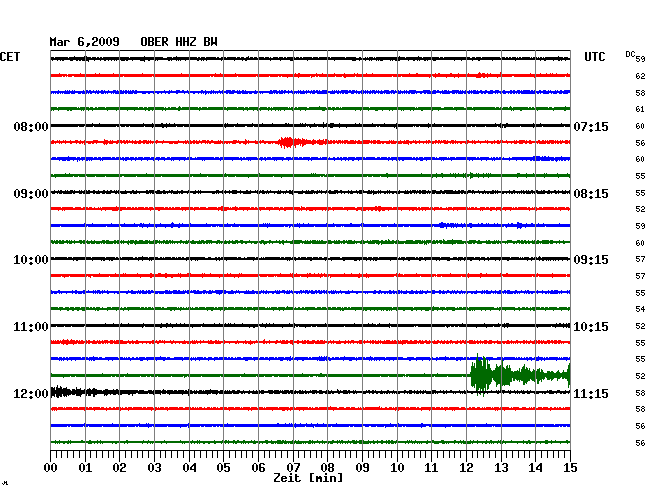Viewport: 650px width, 494px height.
Task: Click the 15 minute axis label
Action: 570,467
